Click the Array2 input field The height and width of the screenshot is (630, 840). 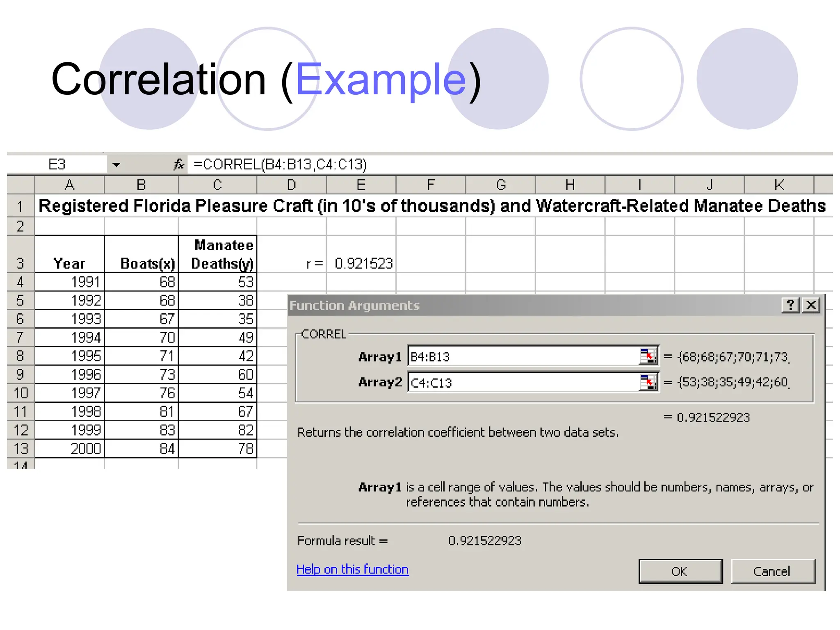tap(524, 382)
